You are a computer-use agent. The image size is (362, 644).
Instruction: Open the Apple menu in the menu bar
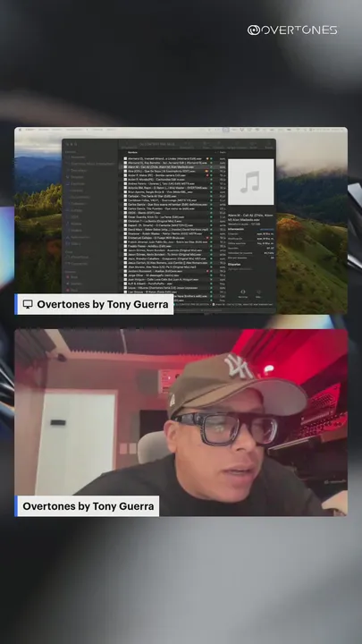point(20,130)
